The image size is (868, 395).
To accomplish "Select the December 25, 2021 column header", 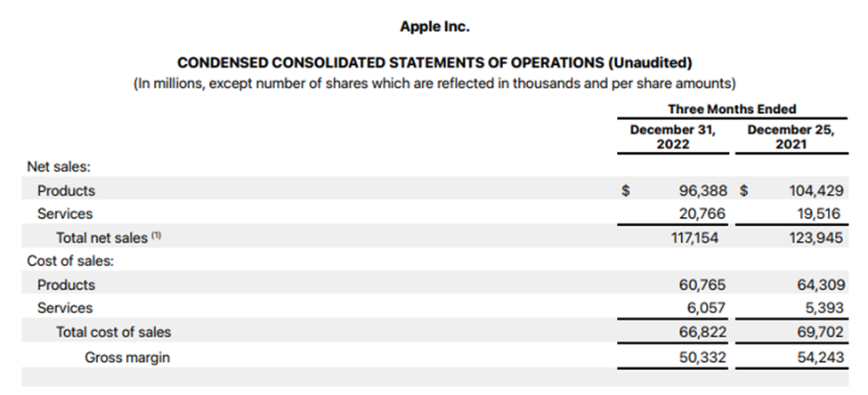I will (791, 137).
